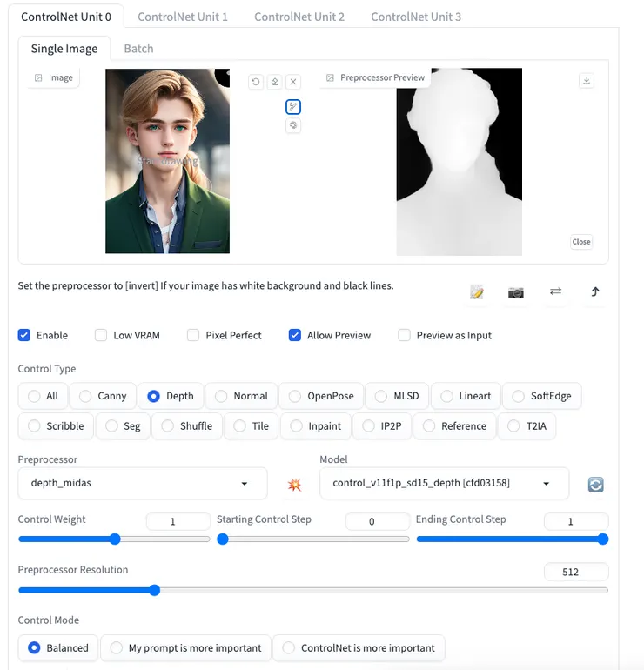Select Balanced control mode
This screenshot has width=644, height=670.
pyautogui.click(x=58, y=648)
